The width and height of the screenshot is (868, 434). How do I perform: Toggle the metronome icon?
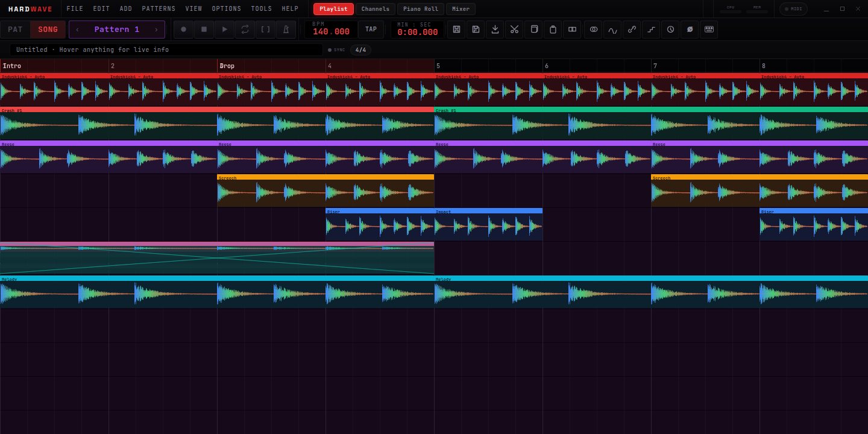(x=286, y=30)
